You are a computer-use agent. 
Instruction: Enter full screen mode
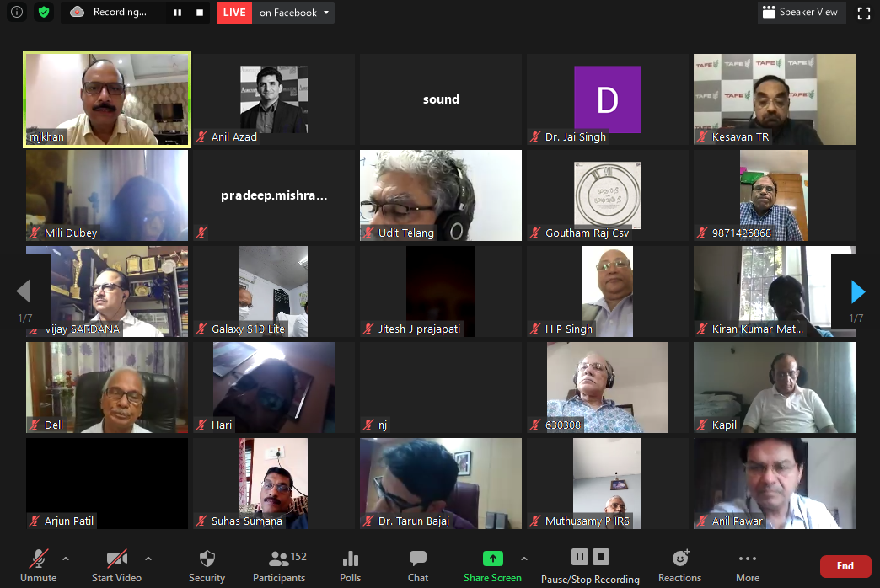click(863, 13)
